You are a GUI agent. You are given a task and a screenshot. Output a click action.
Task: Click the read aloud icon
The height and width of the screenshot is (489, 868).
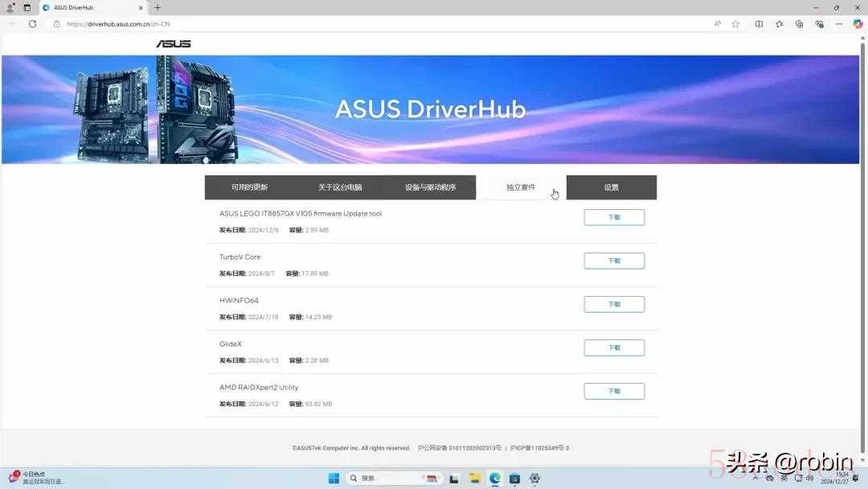click(x=718, y=24)
